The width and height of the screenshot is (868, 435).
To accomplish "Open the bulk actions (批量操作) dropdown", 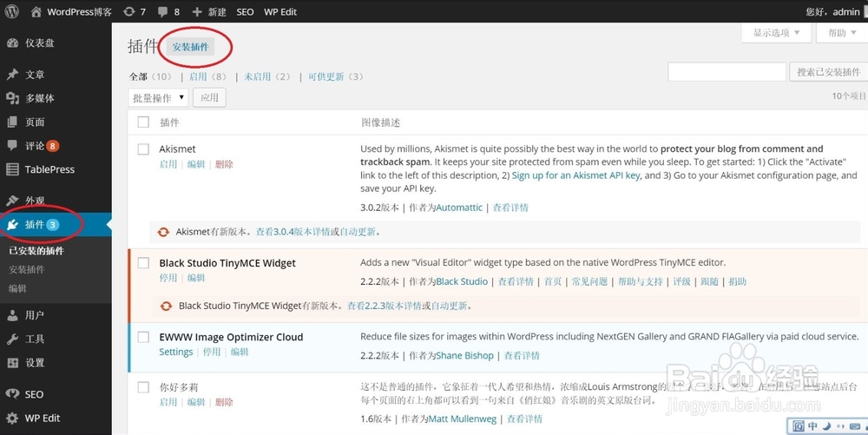I will (x=158, y=98).
